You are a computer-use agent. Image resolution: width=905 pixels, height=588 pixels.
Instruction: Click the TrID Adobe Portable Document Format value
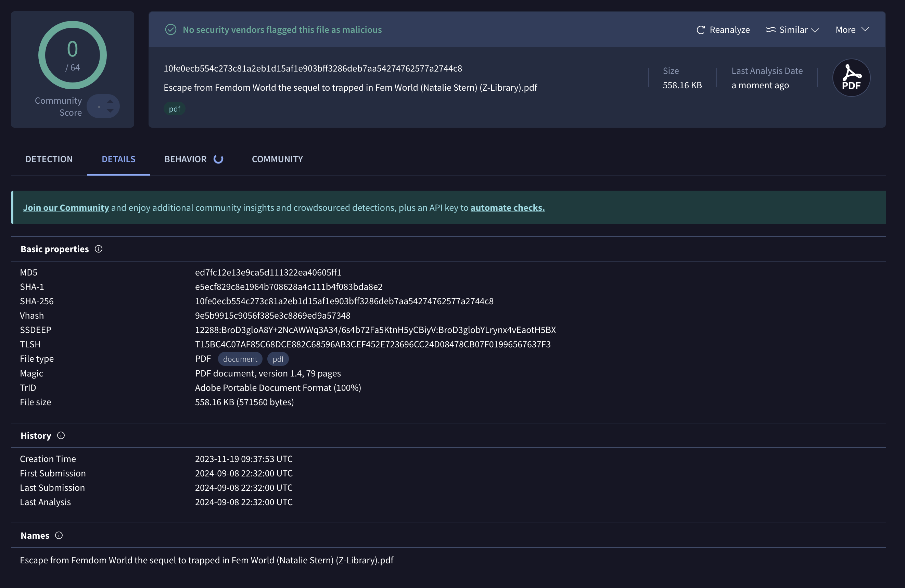tap(278, 387)
